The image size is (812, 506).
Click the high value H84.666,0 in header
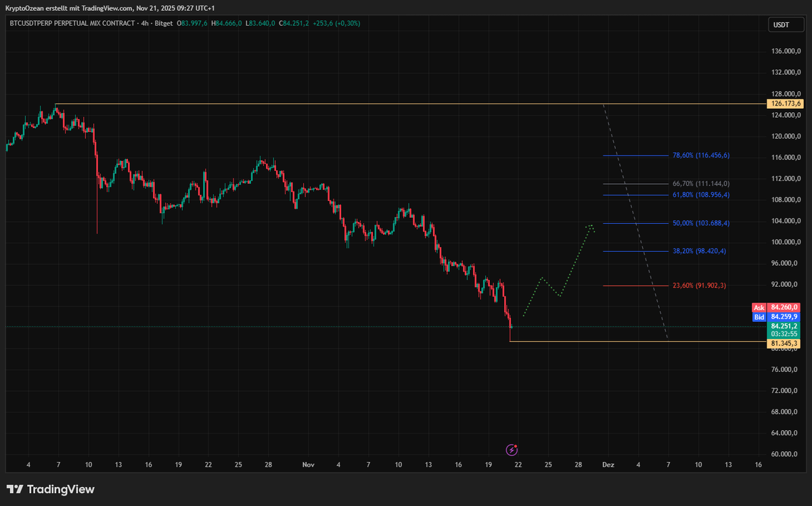tap(227, 23)
